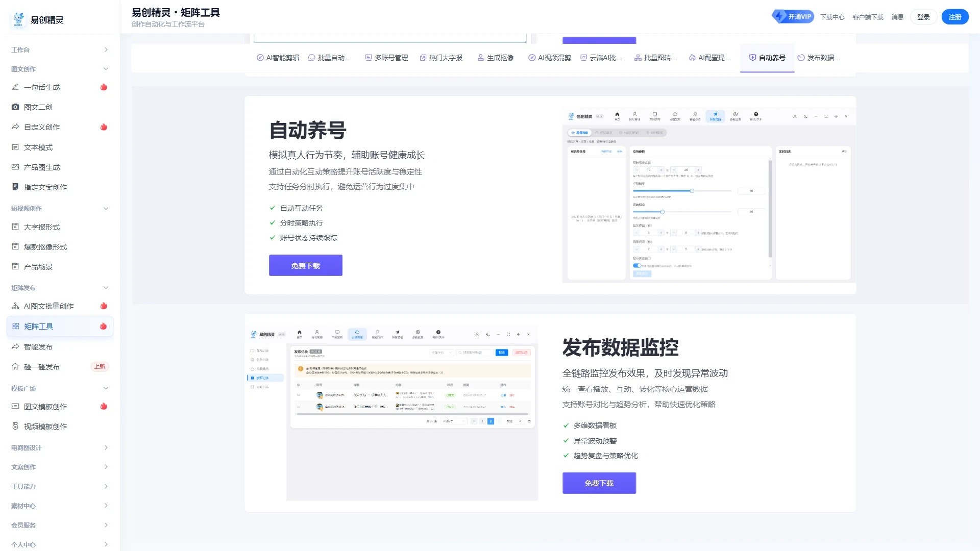The image size is (980, 551).
Task: Click the hot flame badge beside 一句话生成
Action: pos(104,87)
